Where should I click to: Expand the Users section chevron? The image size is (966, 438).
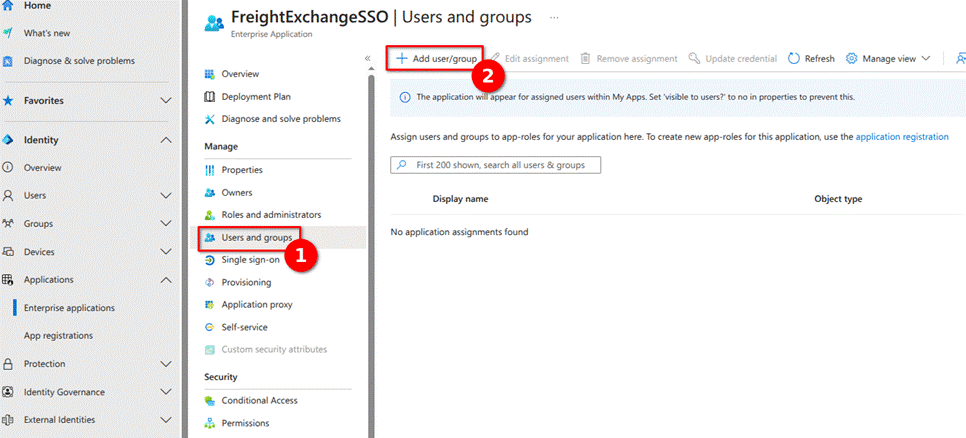click(165, 196)
